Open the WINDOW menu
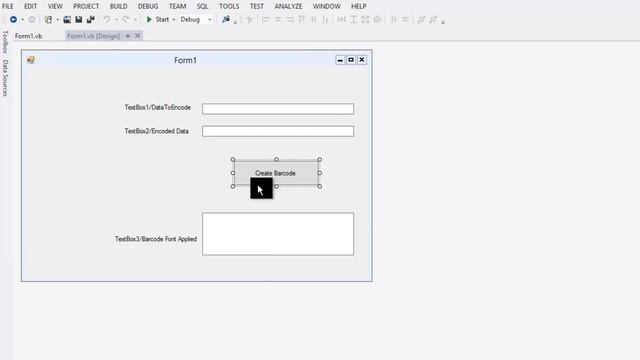The image size is (640, 360). pos(327,7)
